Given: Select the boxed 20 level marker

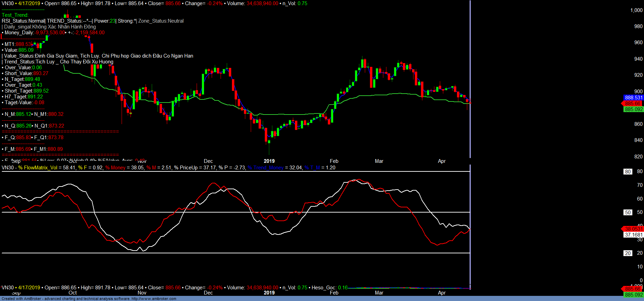Looking at the screenshot, I should (628, 253).
